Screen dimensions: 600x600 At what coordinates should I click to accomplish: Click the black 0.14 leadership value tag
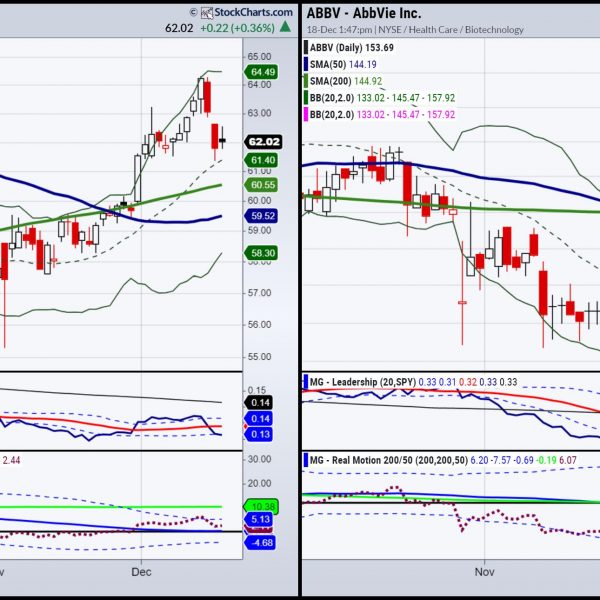coord(259,403)
